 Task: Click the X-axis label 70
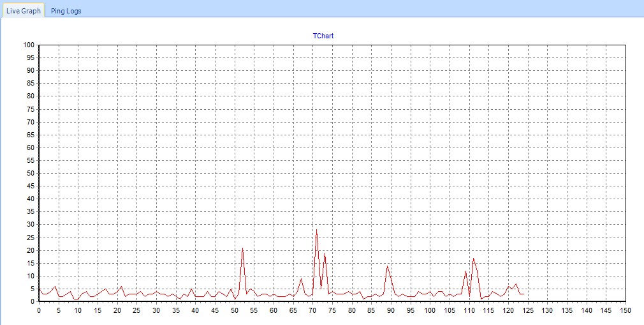click(x=312, y=310)
